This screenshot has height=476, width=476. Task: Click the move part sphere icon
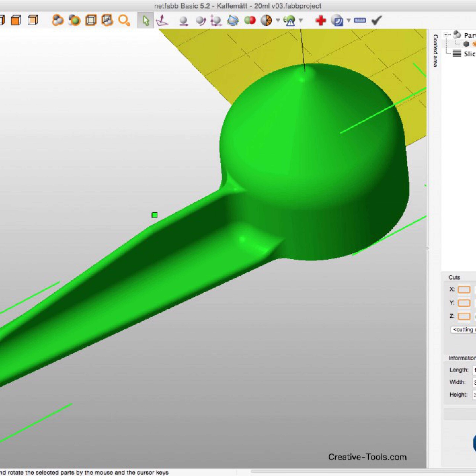pyautogui.click(x=183, y=21)
